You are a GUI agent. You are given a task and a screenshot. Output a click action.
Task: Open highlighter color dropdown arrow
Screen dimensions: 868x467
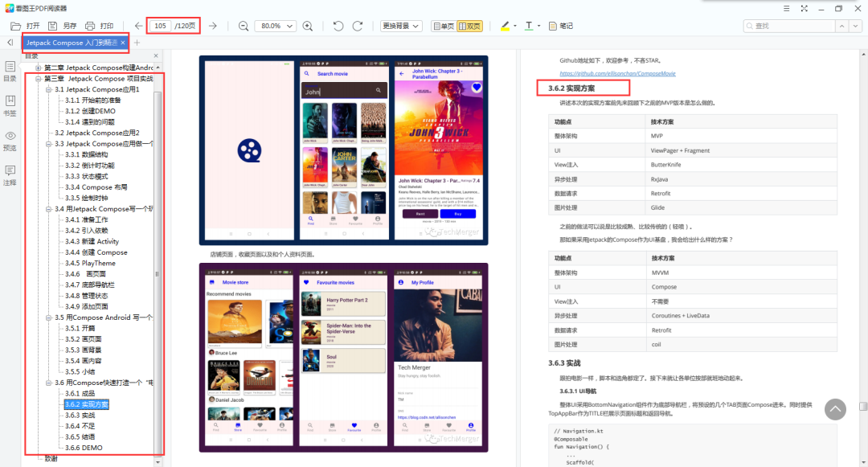[x=515, y=26]
